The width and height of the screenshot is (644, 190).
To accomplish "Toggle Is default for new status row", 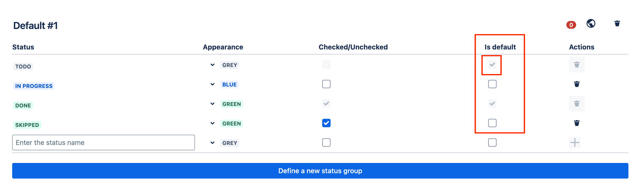I will 492,142.
